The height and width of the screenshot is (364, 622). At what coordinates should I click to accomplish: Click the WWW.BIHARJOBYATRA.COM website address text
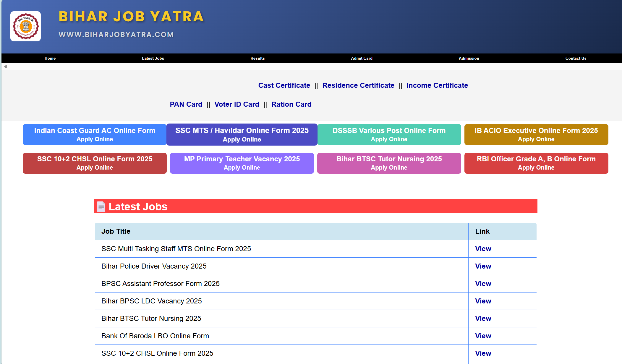click(116, 35)
